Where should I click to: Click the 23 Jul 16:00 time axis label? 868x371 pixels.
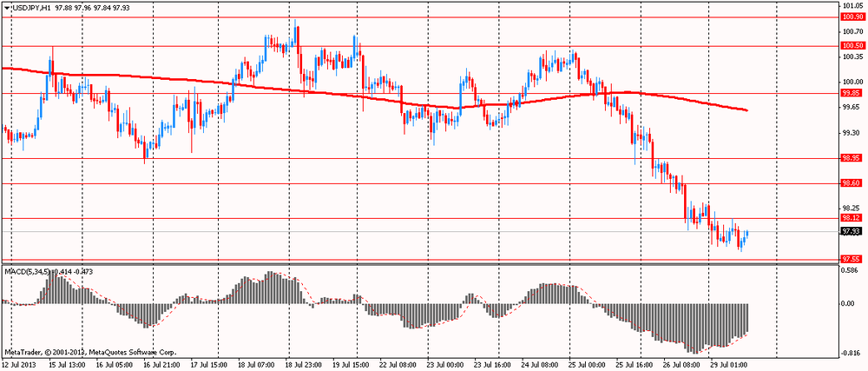tap(494, 366)
